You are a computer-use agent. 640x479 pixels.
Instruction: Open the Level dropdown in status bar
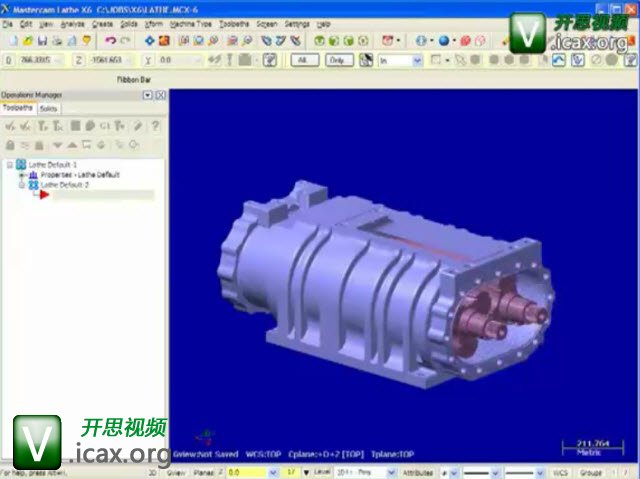pos(391,472)
